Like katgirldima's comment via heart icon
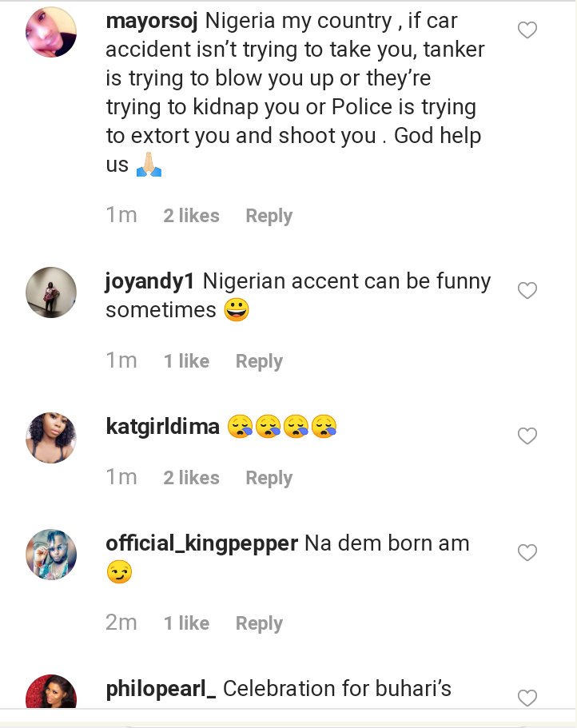The height and width of the screenshot is (728, 577). 527,436
